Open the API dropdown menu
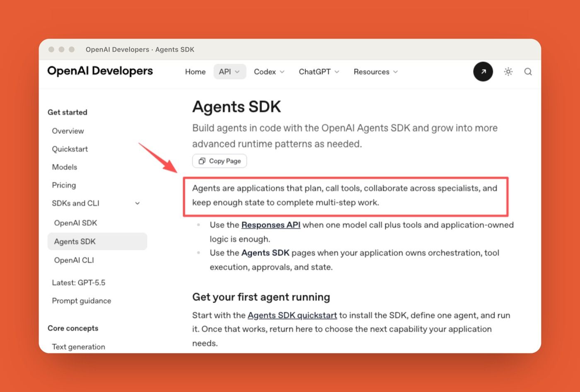 [x=230, y=72]
